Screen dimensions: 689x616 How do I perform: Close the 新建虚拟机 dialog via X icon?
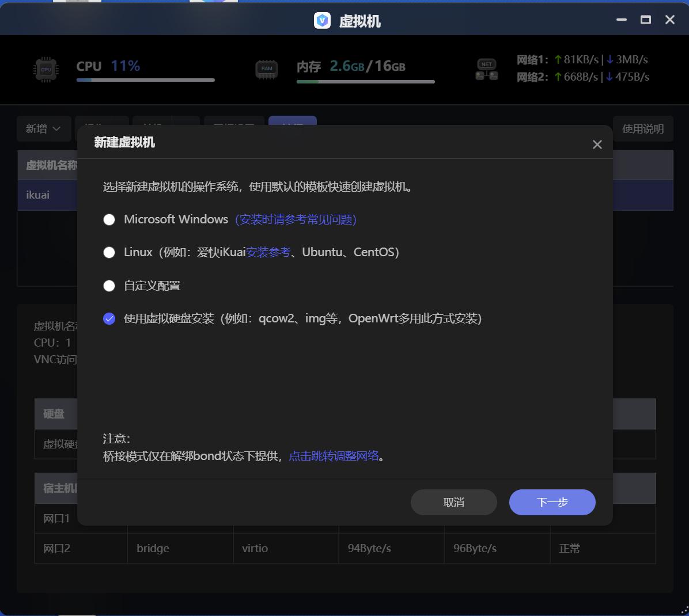(x=597, y=145)
